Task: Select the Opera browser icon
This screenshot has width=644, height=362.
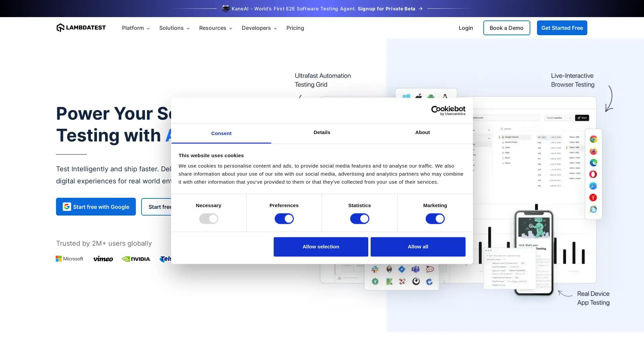Action: pos(593,174)
